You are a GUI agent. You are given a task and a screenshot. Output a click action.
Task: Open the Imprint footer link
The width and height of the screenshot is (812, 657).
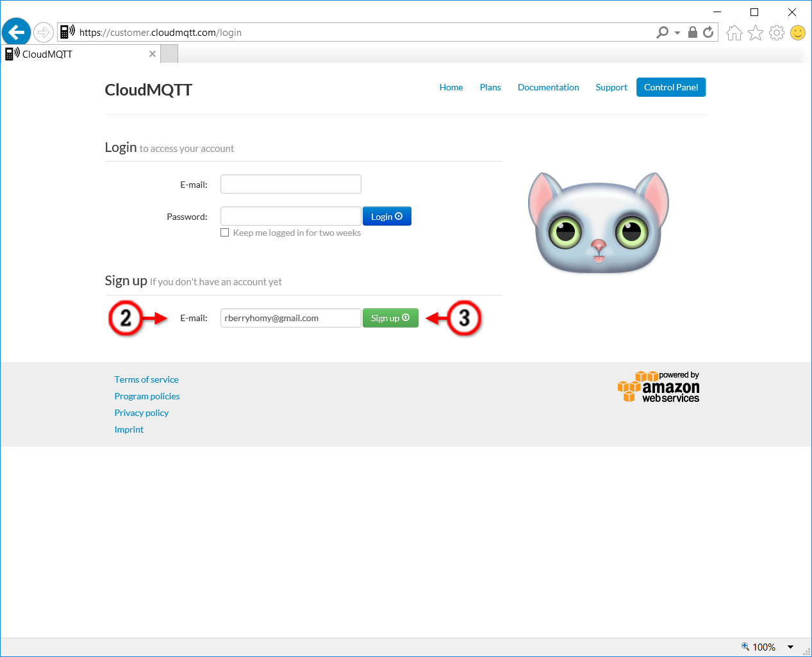tap(129, 429)
